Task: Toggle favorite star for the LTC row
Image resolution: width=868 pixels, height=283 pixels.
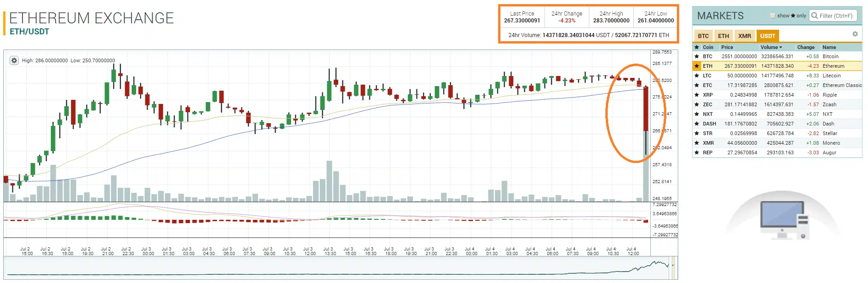Action: tap(697, 76)
